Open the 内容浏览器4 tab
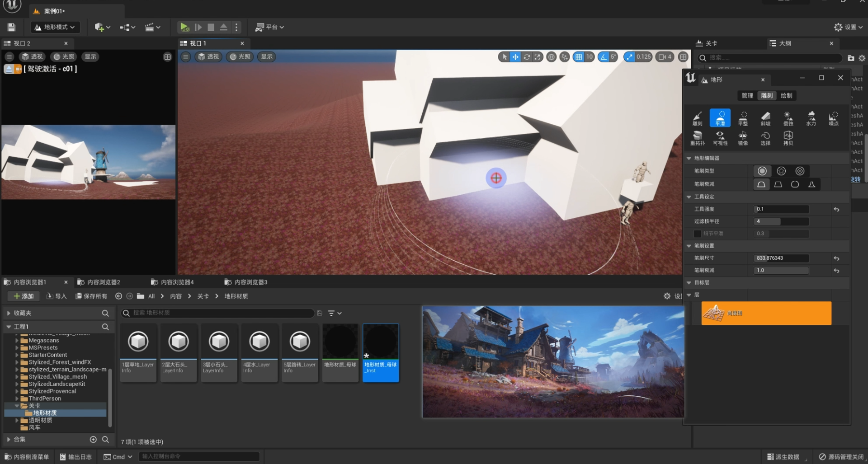Image resolution: width=868 pixels, height=464 pixels. (177, 282)
